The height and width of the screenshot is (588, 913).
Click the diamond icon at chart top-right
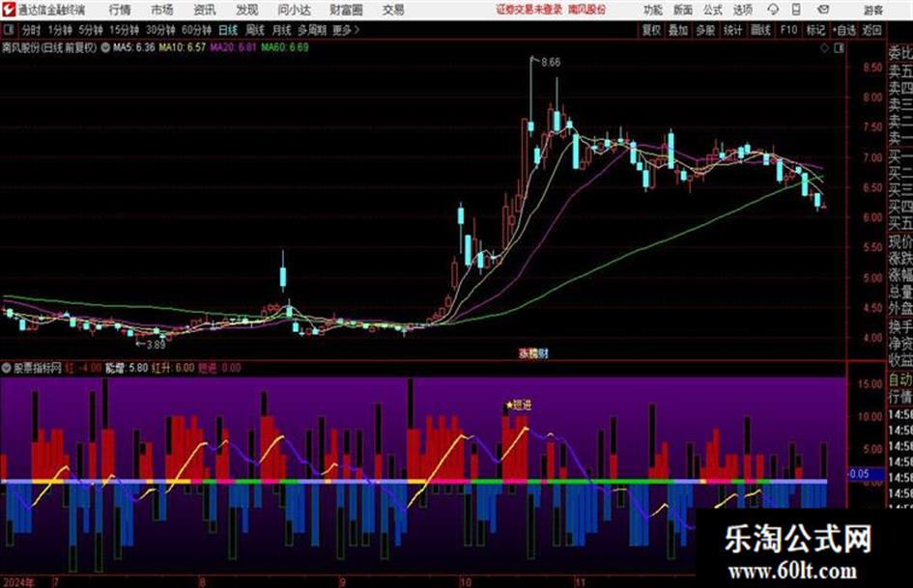click(x=824, y=48)
